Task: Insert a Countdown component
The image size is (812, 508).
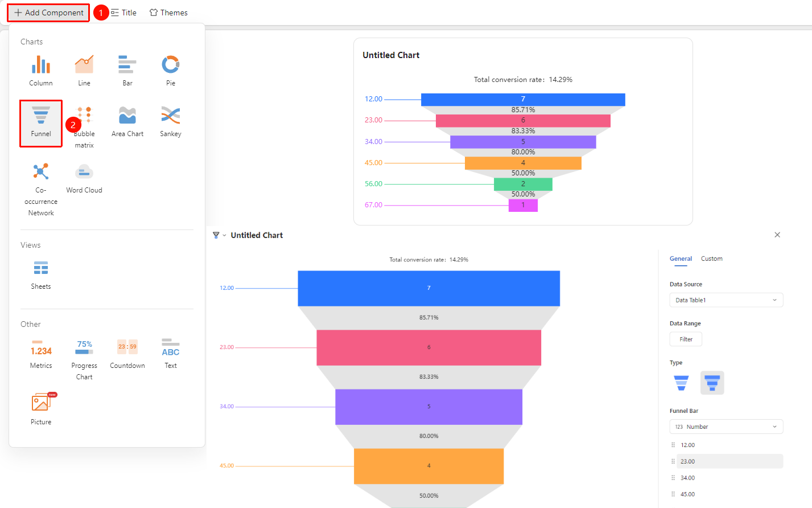Action: [x=127, y=347]
